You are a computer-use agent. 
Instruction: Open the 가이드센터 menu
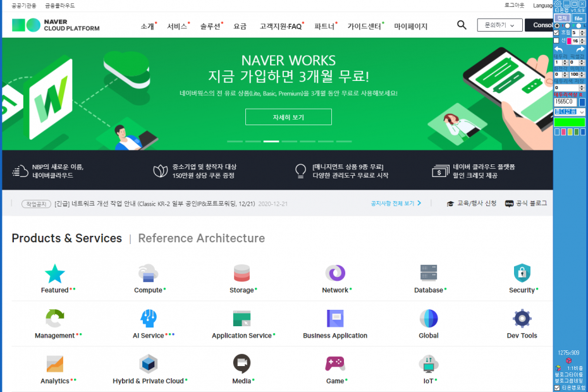pyautogui.click(x=364, y=27)
